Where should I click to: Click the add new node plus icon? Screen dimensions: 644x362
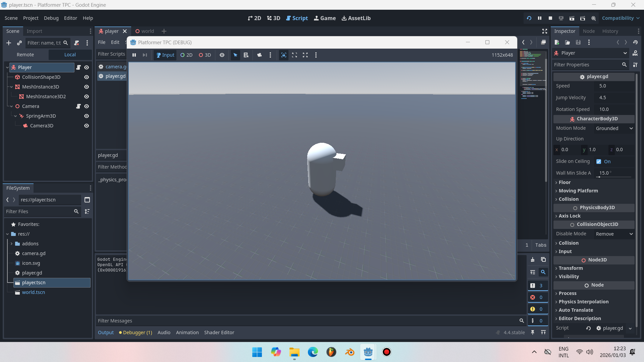(9, 43)
